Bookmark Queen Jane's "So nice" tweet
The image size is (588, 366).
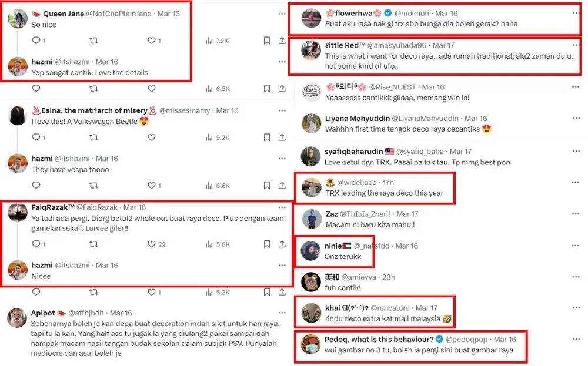(267, 41)
